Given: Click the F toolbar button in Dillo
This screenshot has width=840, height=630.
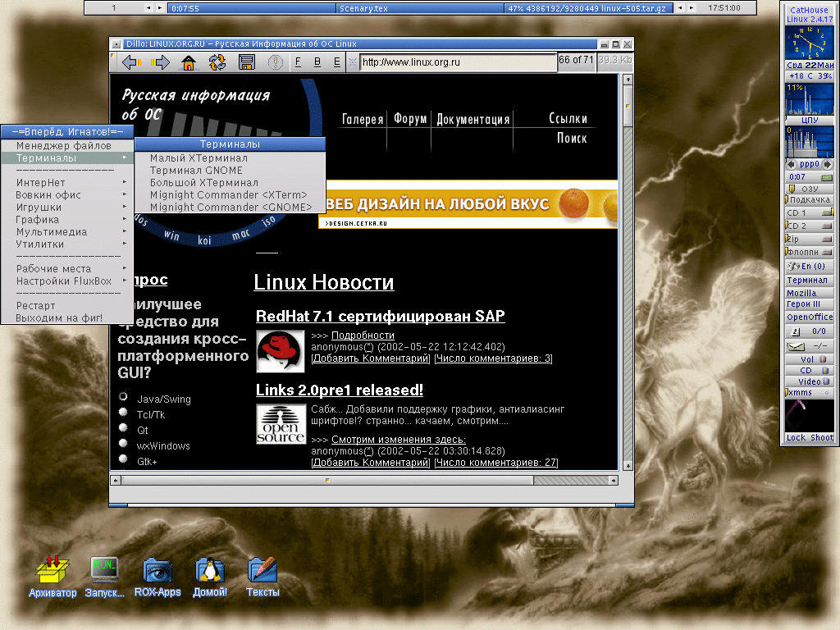Looking at the screenshot, I should (x=298, y=62).
